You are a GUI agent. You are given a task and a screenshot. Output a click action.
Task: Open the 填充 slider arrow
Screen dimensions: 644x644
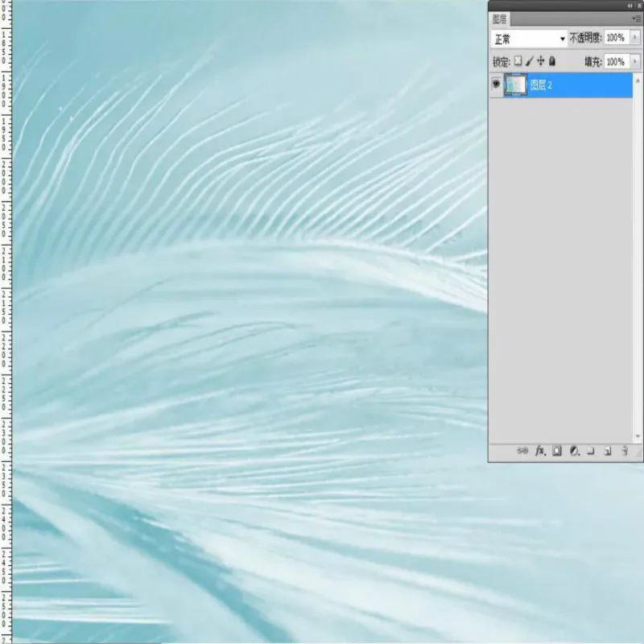pyautogui.click(x=634, y=62)
